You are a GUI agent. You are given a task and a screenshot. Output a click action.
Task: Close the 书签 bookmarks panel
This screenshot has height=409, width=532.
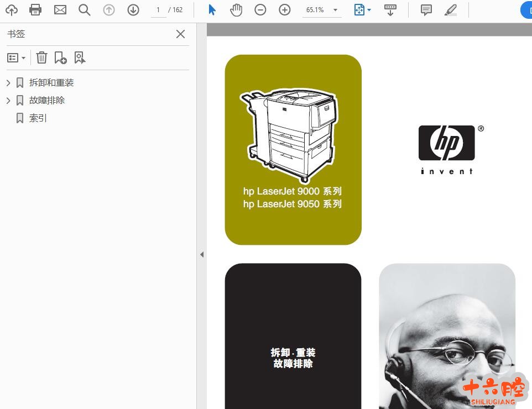pyautogui.click(x=180, y=34)
